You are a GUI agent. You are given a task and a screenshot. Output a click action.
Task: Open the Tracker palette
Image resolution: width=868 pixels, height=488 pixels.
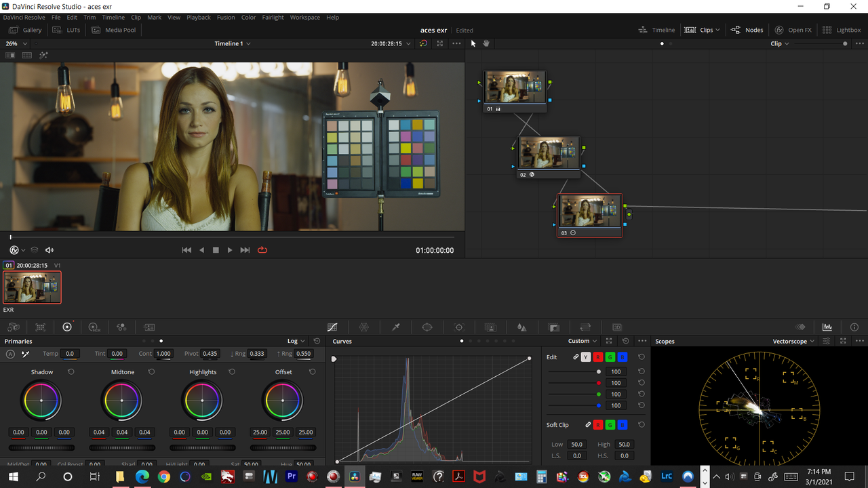tap(458, 327)
